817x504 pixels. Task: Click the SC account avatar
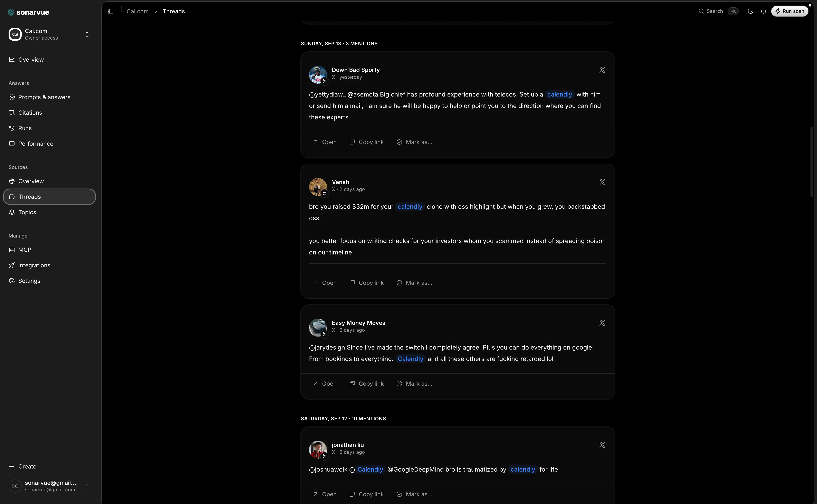[15, 486]
